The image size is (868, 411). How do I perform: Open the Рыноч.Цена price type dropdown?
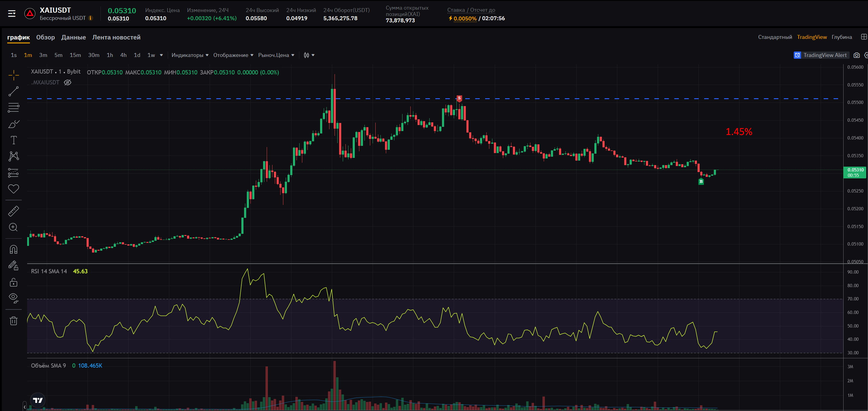point(276,55)
